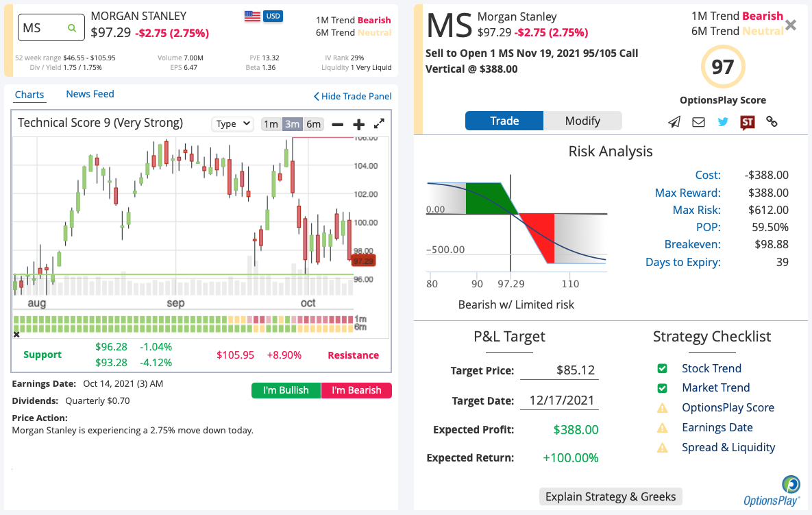Screen dimensions: 812x515
Task: Click the Expected Return +100.00% value
Action: 570,457
